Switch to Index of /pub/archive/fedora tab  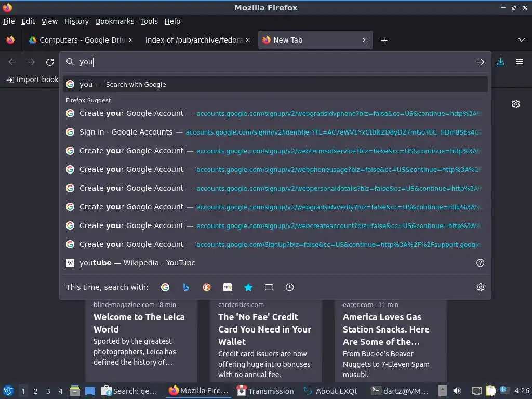coord(198,40)
